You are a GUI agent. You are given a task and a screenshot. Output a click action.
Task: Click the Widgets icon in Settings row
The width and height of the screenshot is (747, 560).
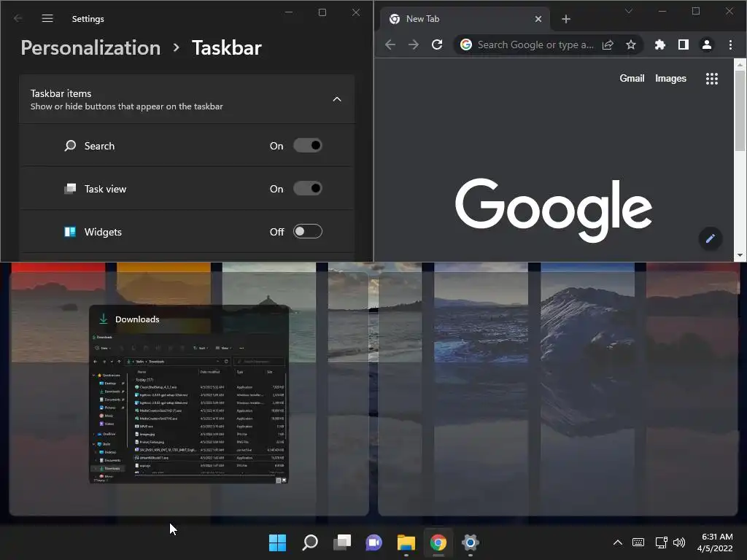coord(70,231)
